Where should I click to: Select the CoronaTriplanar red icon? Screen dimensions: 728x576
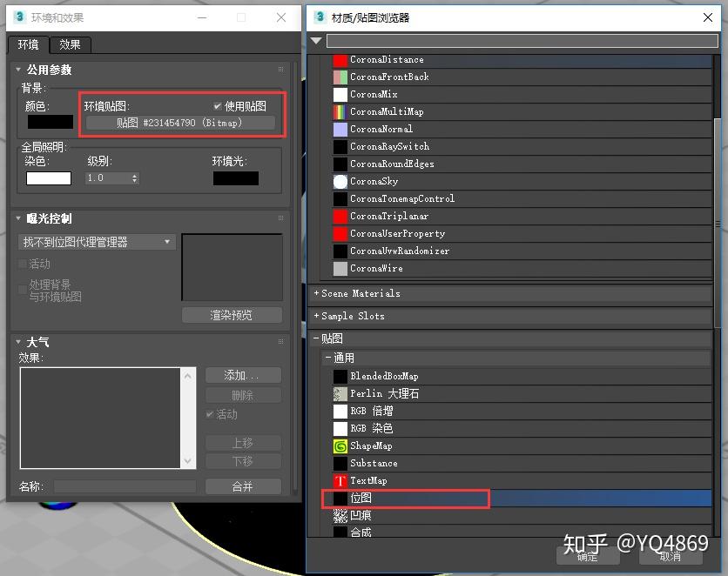click(340, 216)
